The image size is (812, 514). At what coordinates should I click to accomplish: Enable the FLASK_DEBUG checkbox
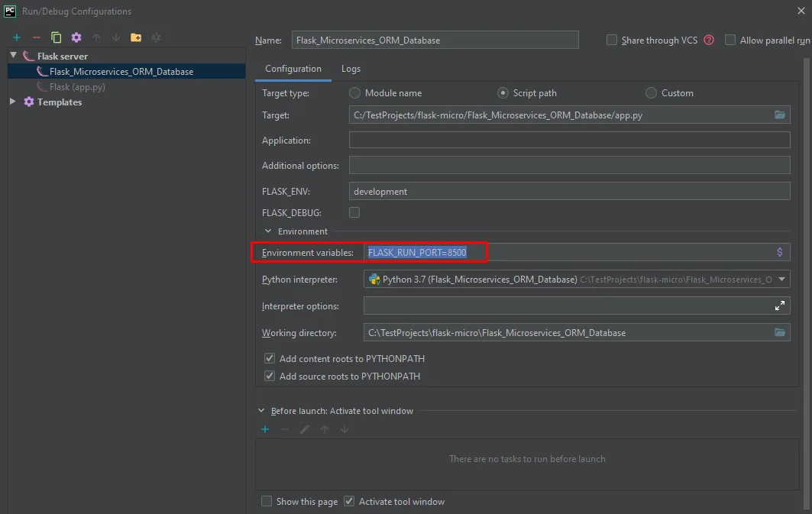pyautogui.click(x=354, y=212)
